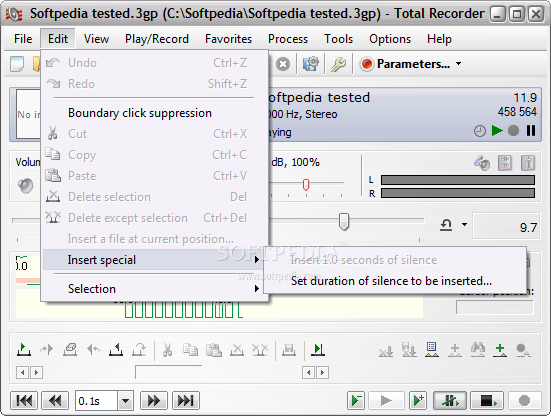Click the green plus add cue icon
The height and width of the screenshot is (416, 551).
[500, 350]
